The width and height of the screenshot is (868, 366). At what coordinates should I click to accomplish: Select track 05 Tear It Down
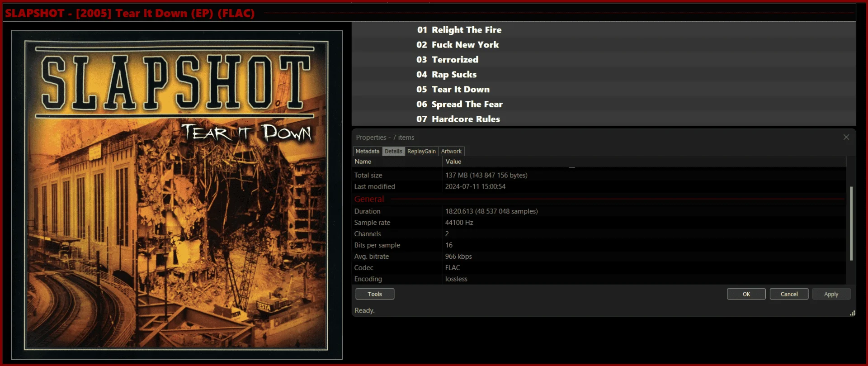[604, 90]
